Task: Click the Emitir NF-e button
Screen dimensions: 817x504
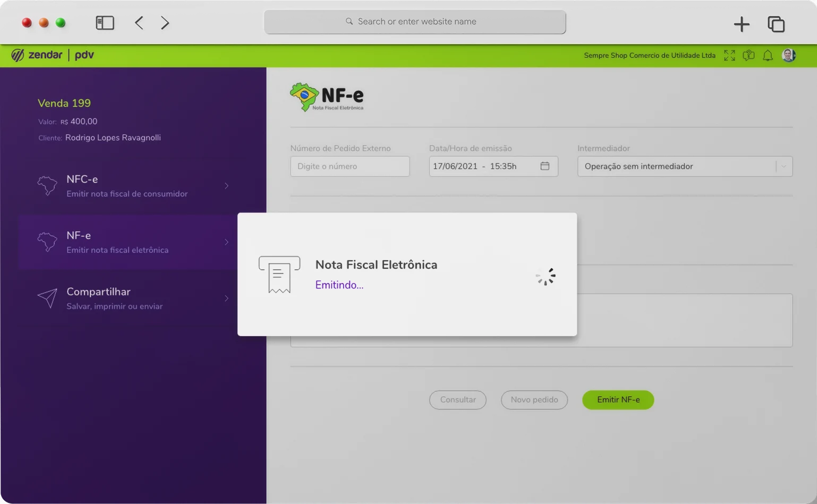Action: 618,400
